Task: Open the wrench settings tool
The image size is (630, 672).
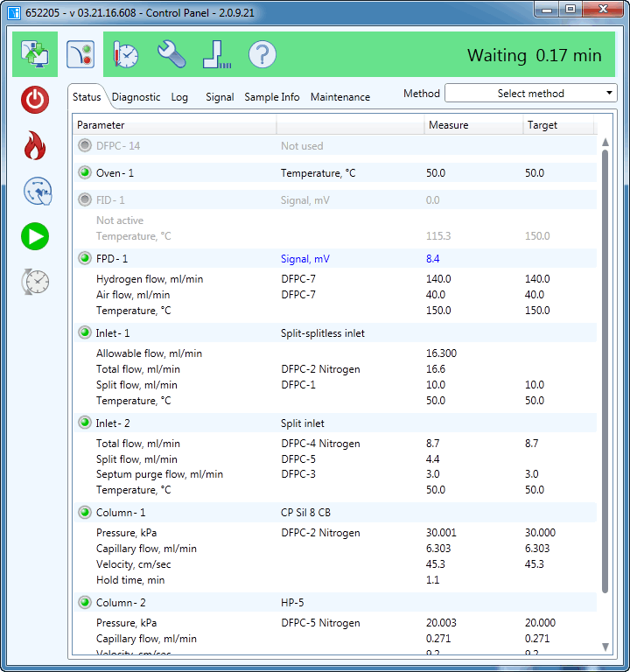Action: point(171,54)
